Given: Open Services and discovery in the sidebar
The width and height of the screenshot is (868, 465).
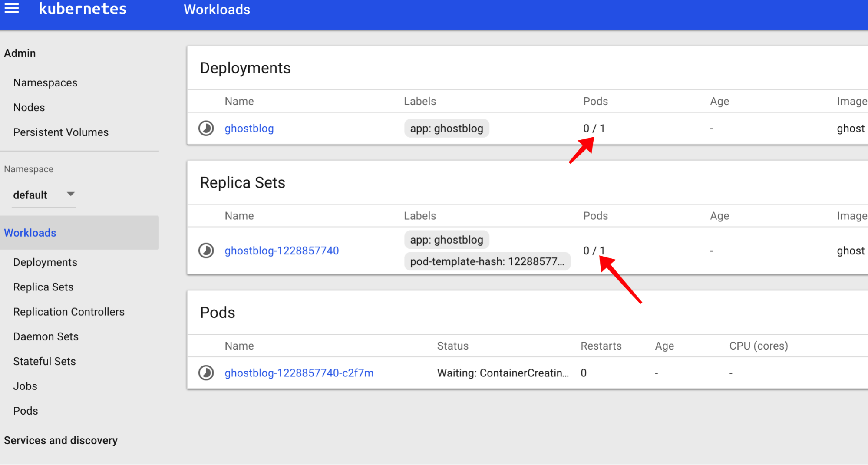Looking at the screenshot, I should [x=61, y=440].
